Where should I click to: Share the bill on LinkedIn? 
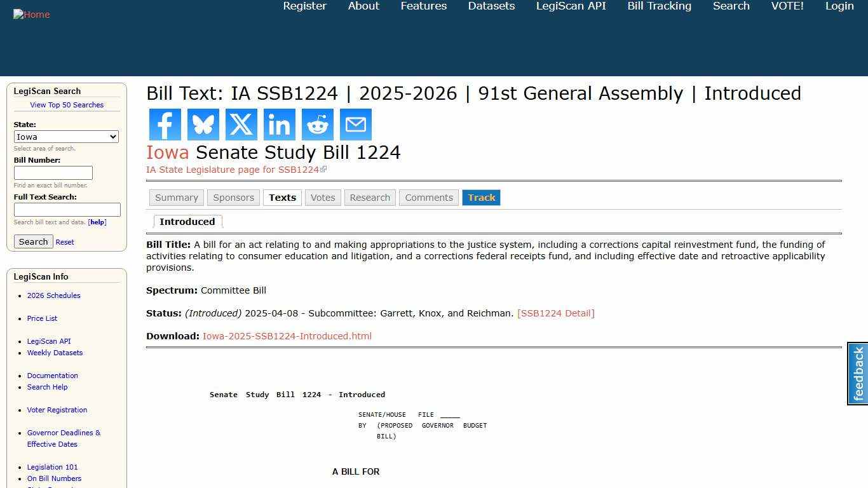(279, 125)
